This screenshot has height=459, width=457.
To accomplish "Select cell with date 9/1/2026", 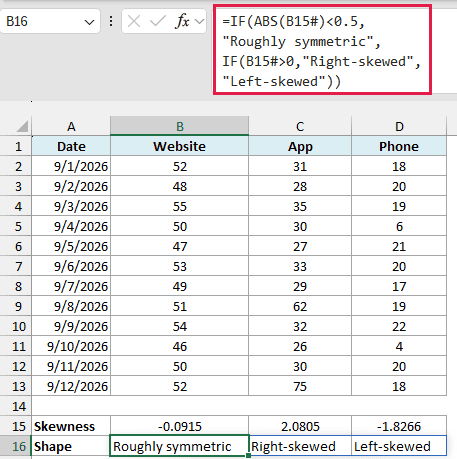I will pyautogui.click(x=71, y=166).
